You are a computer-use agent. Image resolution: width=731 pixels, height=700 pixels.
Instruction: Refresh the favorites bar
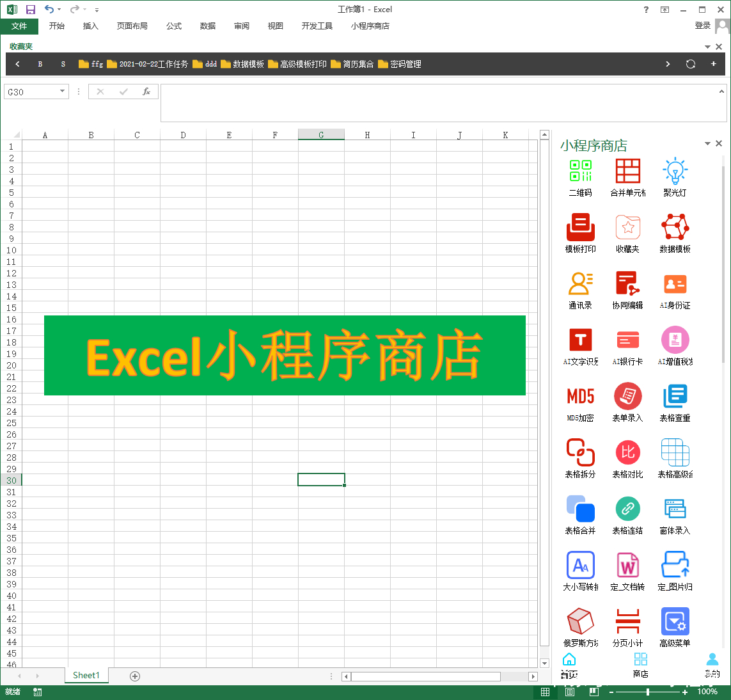click(x=691, y=64)
